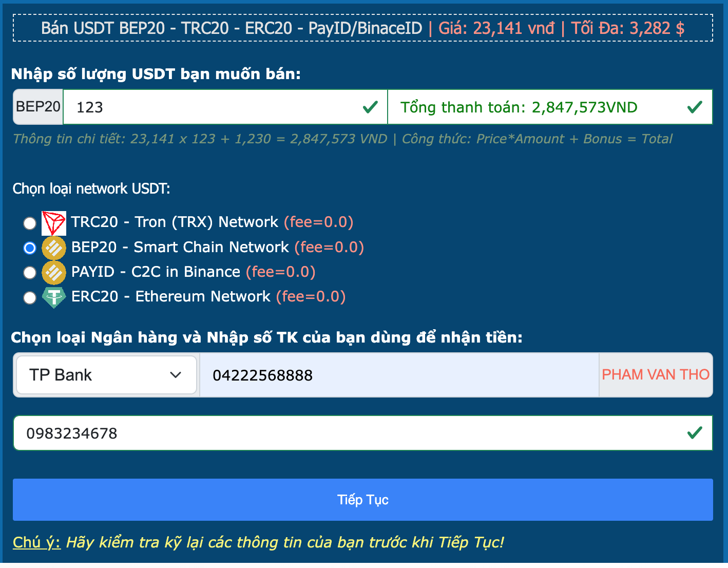The width and height of the screenshot is (728, 568).
Task: Click the Tổng thanh toán 2,847,573VND text
Action: click(x=519, y=107)
